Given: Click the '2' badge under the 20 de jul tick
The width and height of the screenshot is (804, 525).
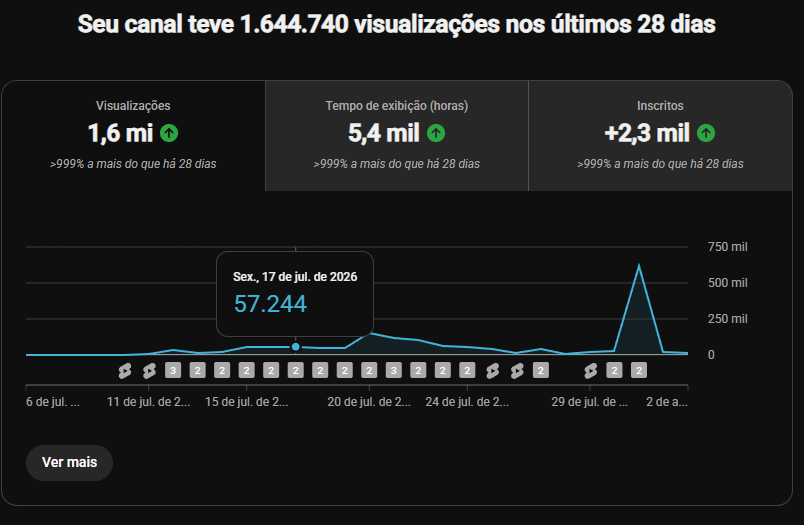Looking at the screenshot, I should pyautogui.click(x=369, y=370).
